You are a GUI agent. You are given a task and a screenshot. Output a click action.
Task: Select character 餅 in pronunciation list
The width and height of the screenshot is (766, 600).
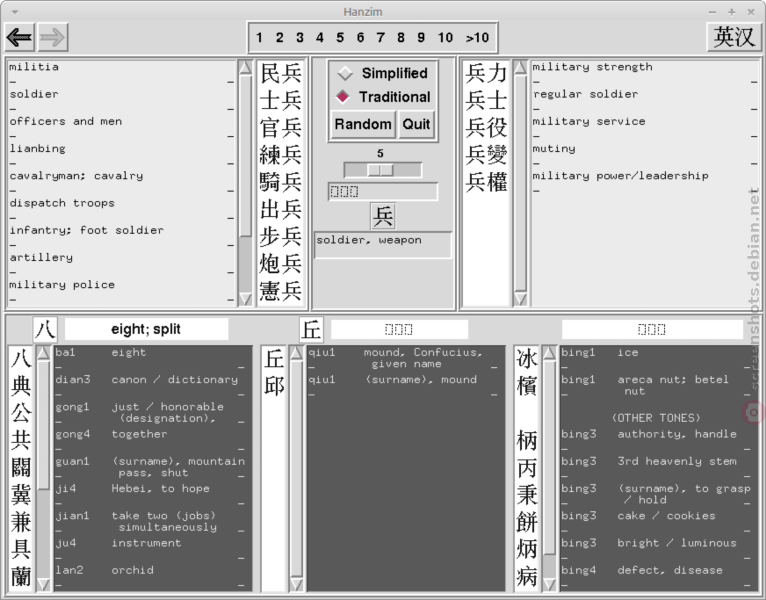[527, 522]
